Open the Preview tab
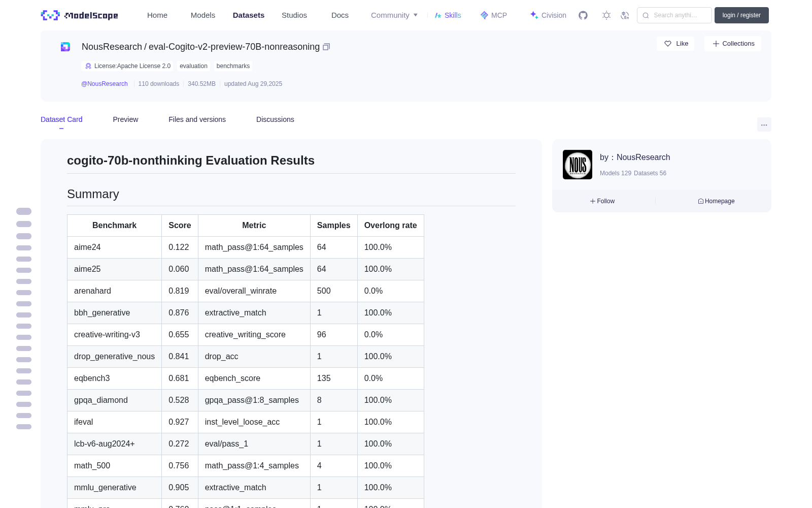 [125, 119]
